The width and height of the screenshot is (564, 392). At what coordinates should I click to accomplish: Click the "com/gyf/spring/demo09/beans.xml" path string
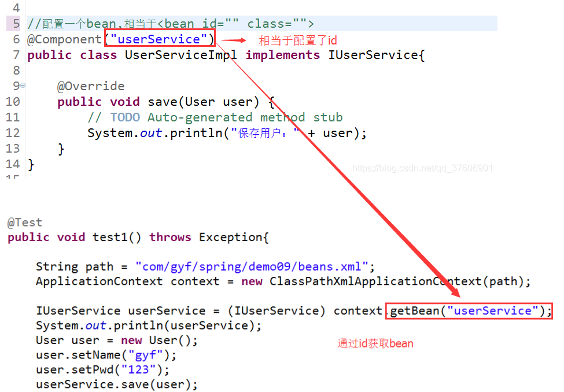point(252,267)
